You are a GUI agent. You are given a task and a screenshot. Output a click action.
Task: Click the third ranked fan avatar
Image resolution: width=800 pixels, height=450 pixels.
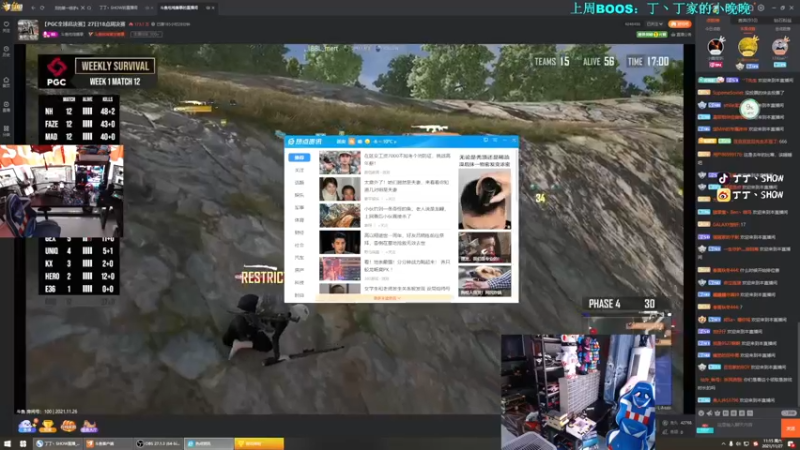780,47
